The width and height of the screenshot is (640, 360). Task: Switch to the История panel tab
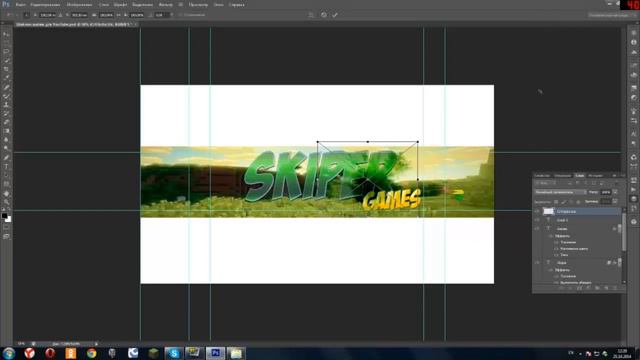click(x=596, y=176)
